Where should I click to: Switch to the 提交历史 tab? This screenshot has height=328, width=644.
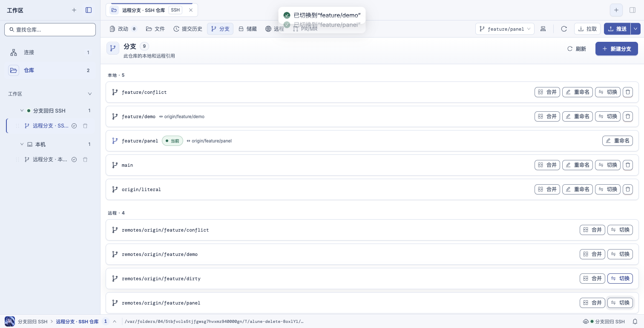(x=188, y=29)
